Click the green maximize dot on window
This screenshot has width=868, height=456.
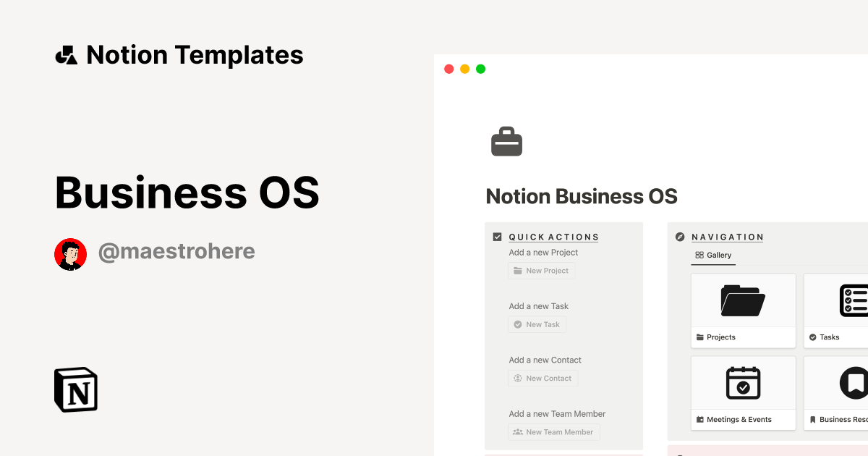pyautogui.click(x=480, y=68)
